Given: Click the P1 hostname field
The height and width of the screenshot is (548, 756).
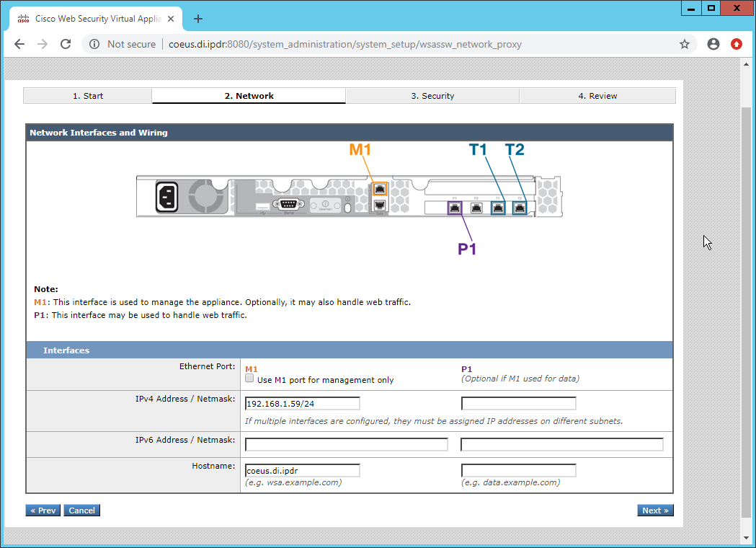Looking at the screenshot, I should (519, 470).
